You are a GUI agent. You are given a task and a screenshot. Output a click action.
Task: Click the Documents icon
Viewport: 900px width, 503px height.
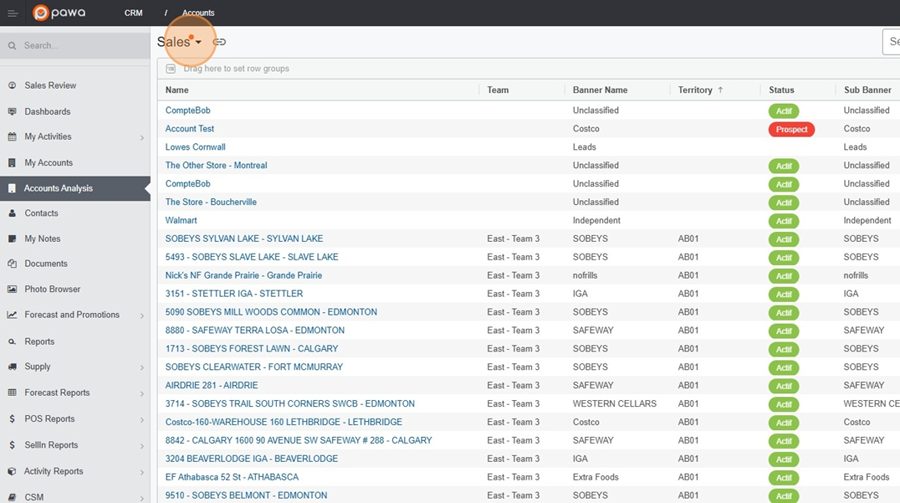tap(12, 264)
